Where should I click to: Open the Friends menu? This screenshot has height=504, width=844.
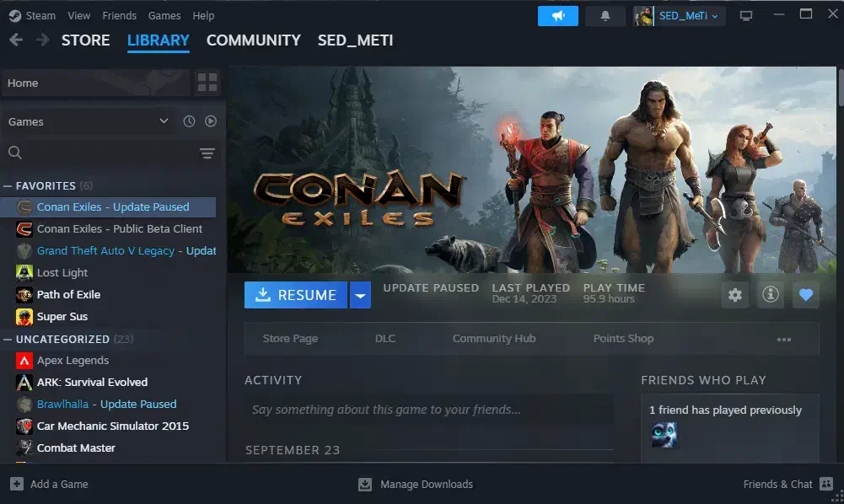pos(119,16)
